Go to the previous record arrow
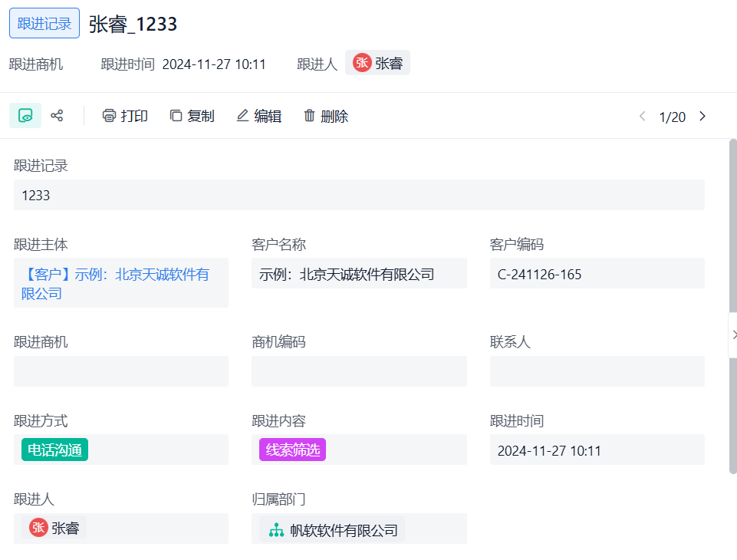The image size is (737, 560). 643,117
